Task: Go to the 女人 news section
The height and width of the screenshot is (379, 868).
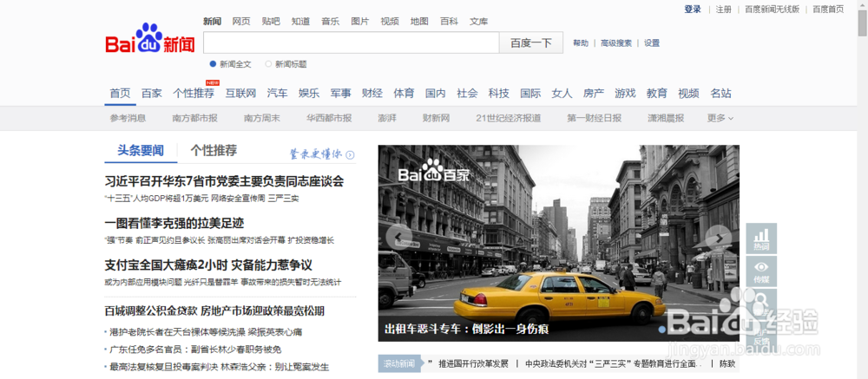Action: (562, 94)
